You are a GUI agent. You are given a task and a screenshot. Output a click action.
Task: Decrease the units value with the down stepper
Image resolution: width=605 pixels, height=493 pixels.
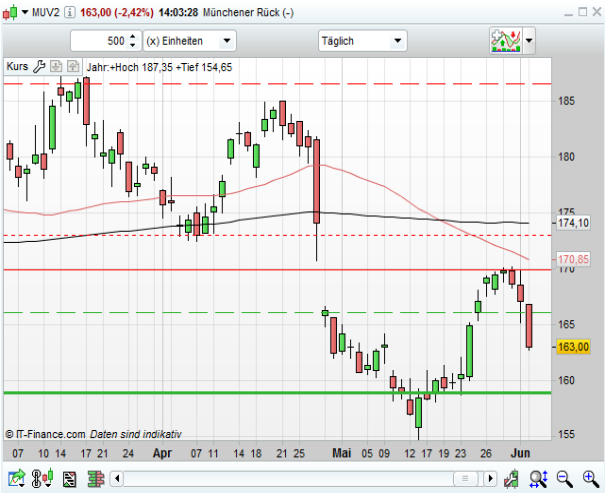(x=133, y=45)
